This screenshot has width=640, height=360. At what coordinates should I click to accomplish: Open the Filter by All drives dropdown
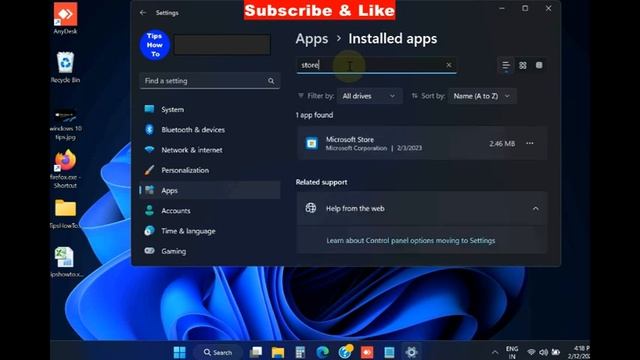pos(369,96)
